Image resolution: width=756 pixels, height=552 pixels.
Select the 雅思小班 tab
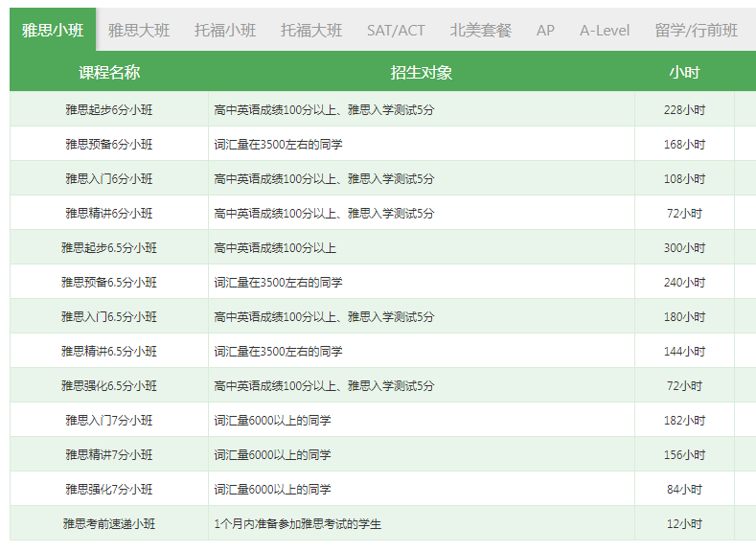click(53, 30)
